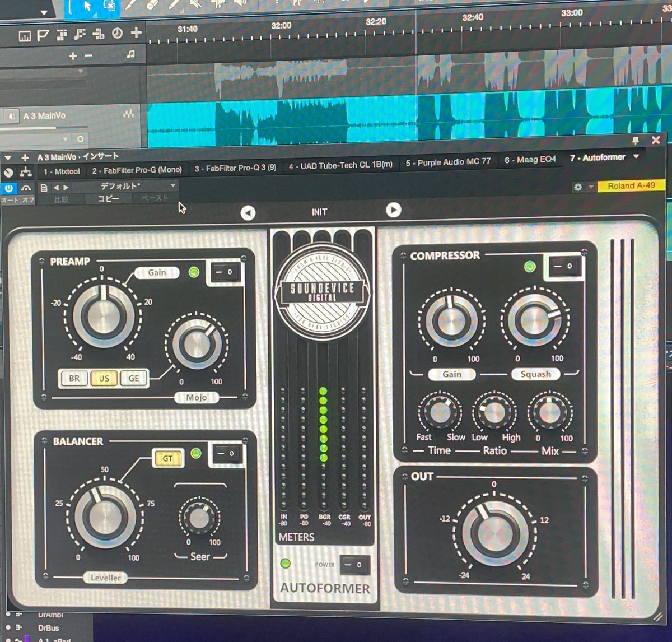Open the preset file page icon

coord(44,188)
